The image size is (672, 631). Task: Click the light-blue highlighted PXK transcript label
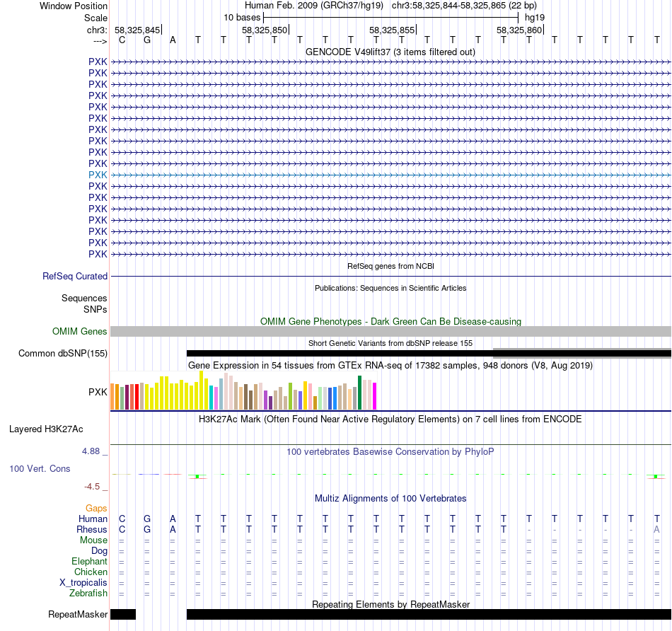coord(98,175)
